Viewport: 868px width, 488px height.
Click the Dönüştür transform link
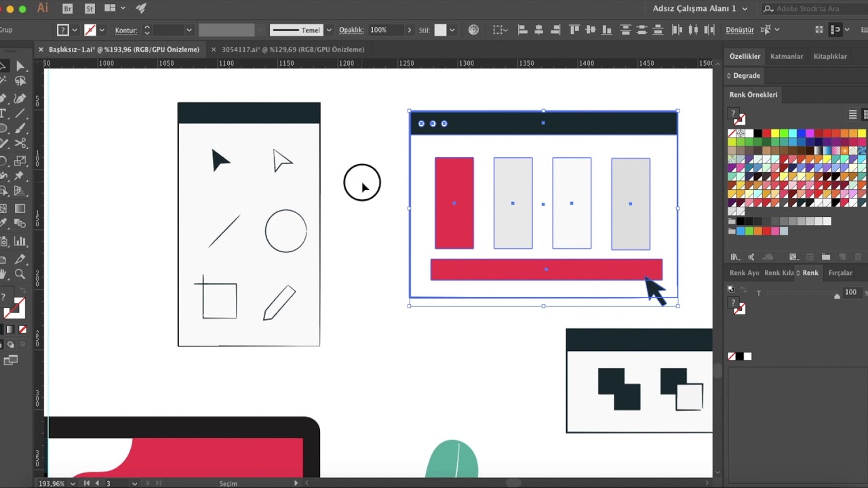click(x=739, y=30)
